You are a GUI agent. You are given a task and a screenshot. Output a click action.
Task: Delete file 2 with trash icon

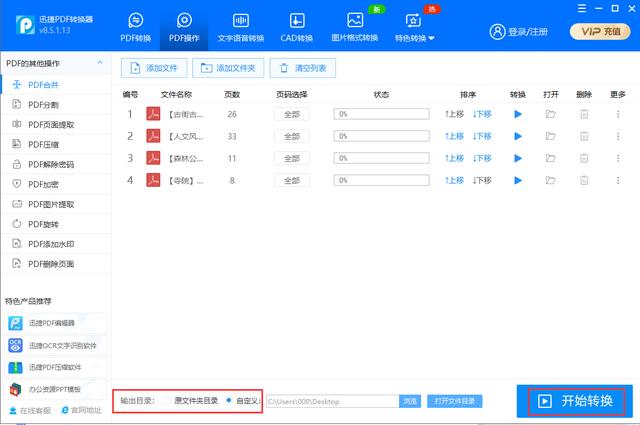(x=584, y=136)
